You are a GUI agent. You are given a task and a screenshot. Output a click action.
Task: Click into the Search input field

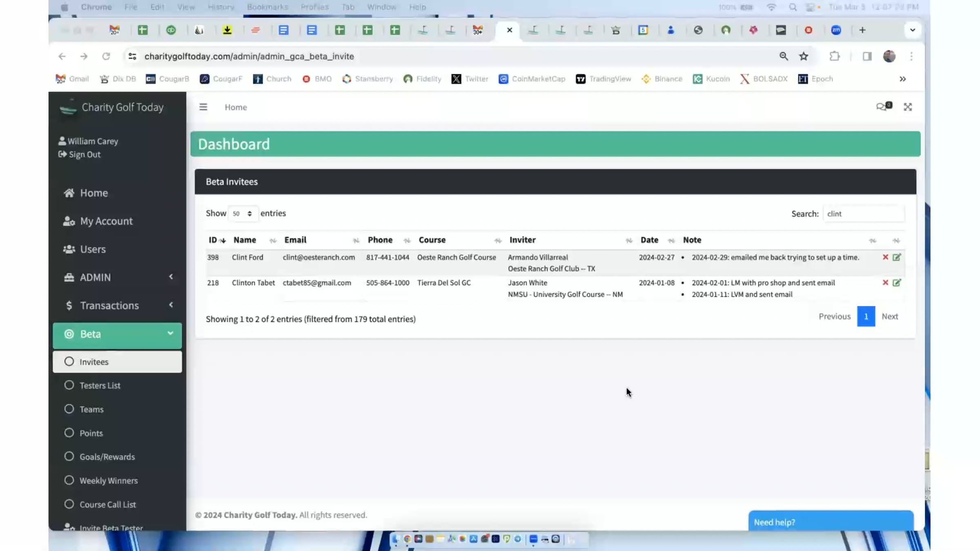tap(863, 213)
